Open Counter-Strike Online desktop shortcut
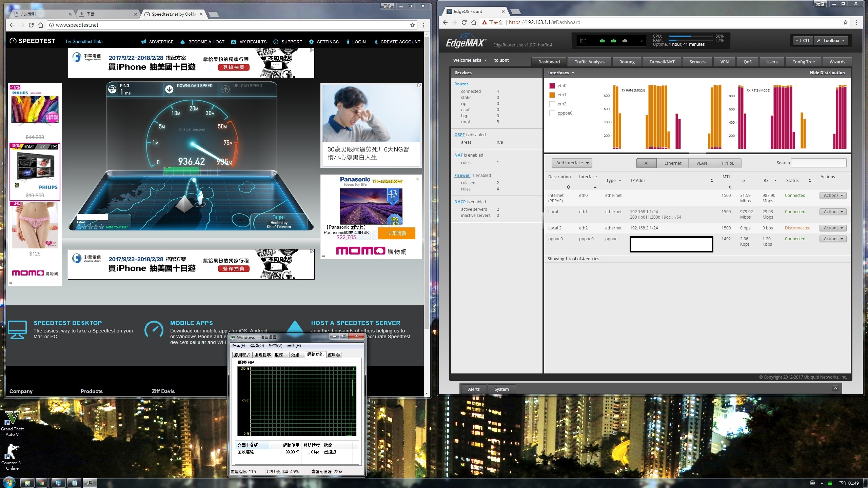 [12, 457]
